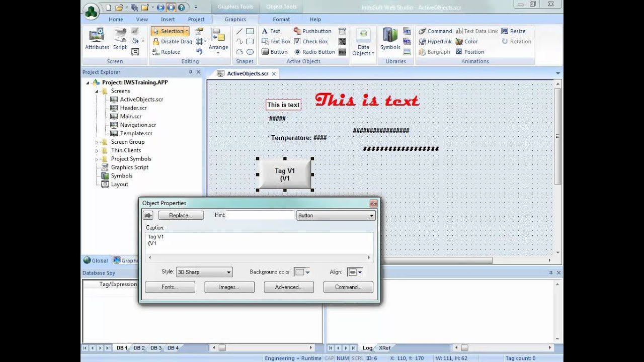Screen dimensions: 644x362
Task: Insert a Check Box active object
Action: [311, 42]
